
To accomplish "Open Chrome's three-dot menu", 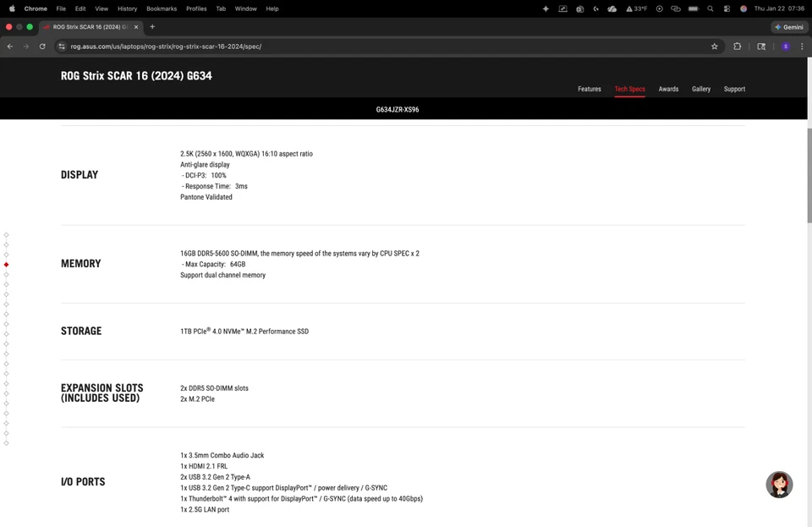I will 802,47.
